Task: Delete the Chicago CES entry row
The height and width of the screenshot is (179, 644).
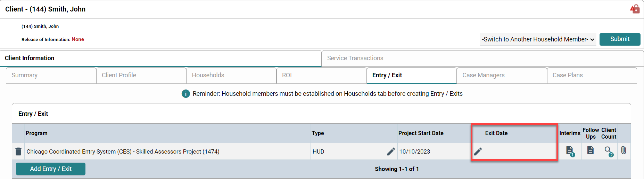Action: [x=18, y=151]
